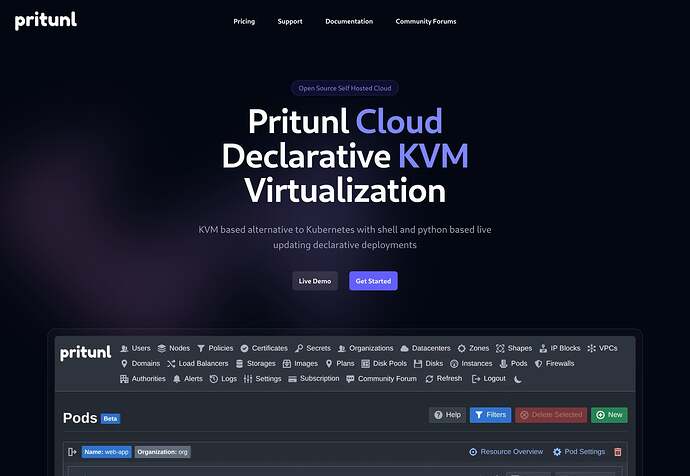Click the Settings sliders icon
The width and height of the screenshot is (690, 476).
pos(248,379)
